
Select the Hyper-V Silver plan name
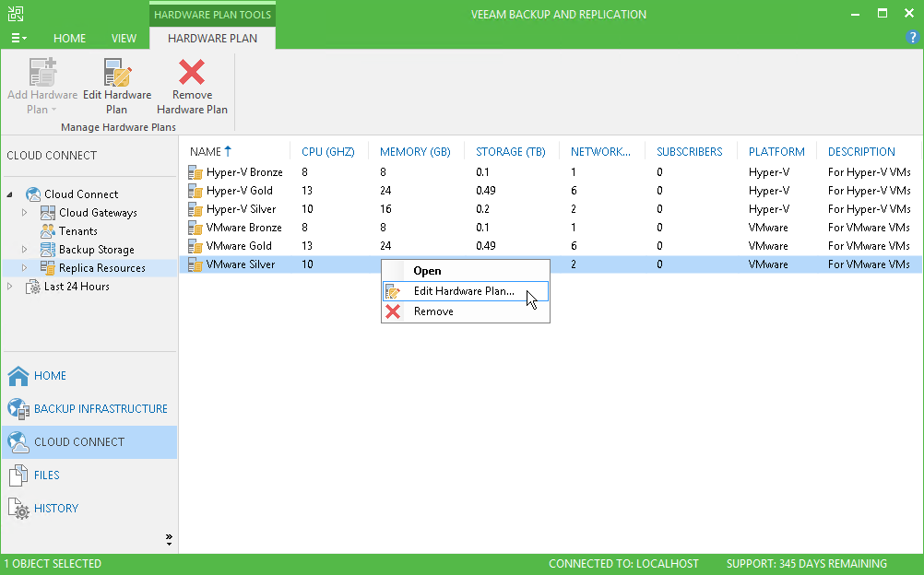tap(241, 208)
